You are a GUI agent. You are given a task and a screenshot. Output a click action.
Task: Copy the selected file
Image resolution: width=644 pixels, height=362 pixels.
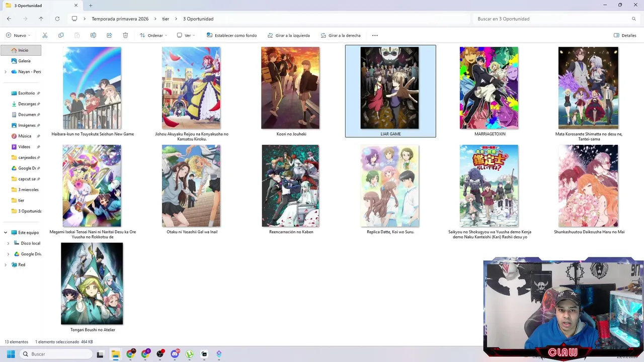pyautogui.click(x=61, y=35)
